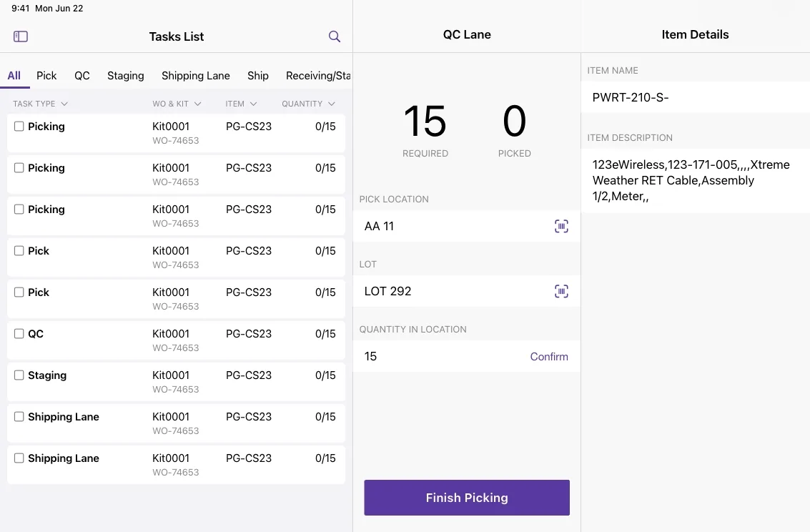This screenshot has height=532, width=810.
Task: Select the All tab
Action: tap(14, 75)
